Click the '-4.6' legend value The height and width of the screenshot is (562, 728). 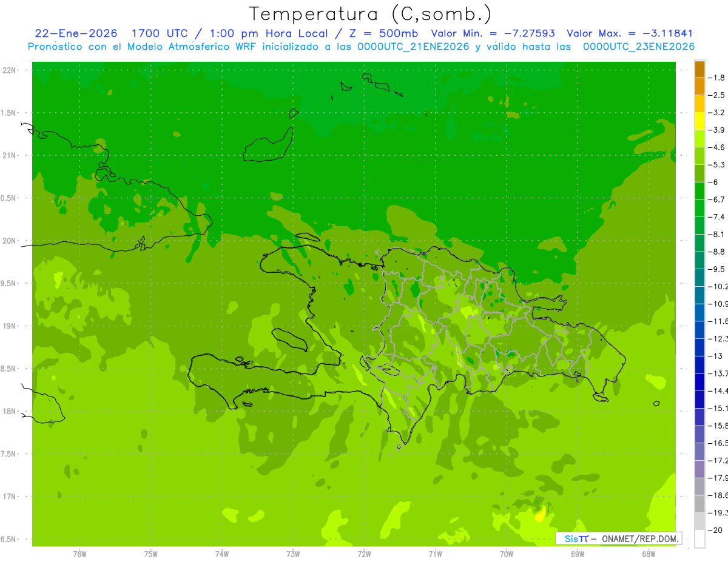pos(717,147)
